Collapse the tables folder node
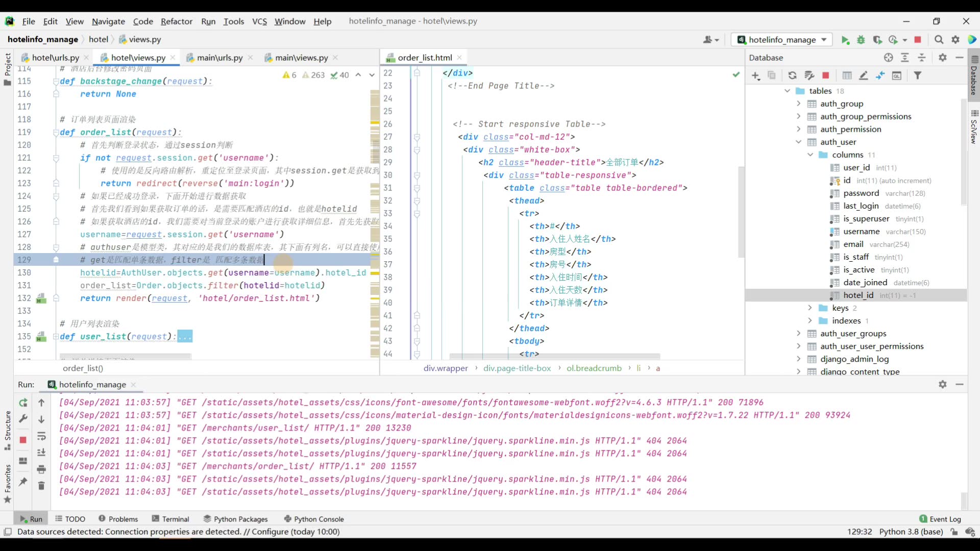980x551 pixels. pos(788,91)
